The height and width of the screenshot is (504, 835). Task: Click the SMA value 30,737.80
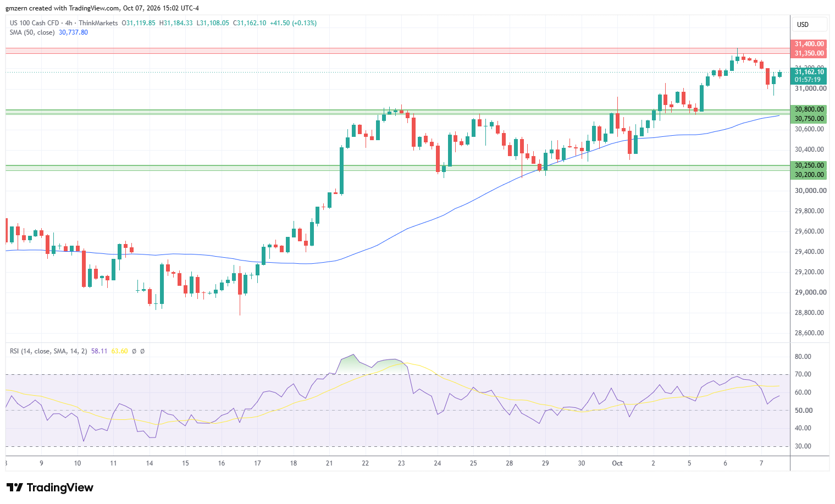(73, 32)
